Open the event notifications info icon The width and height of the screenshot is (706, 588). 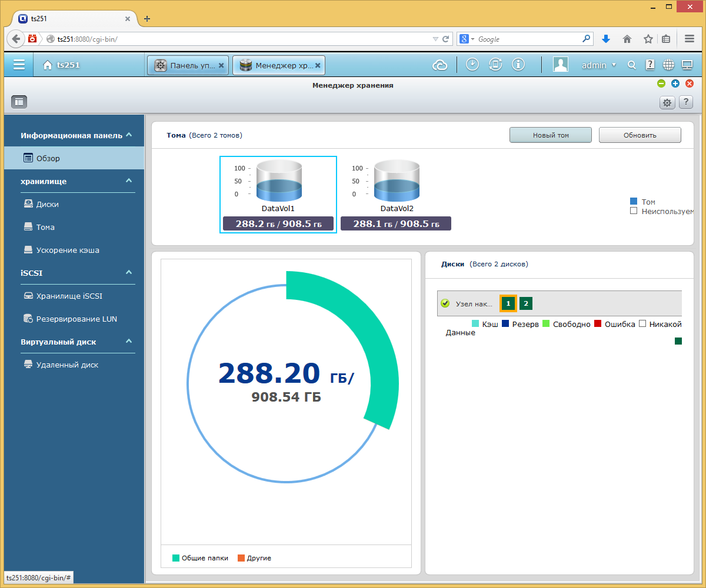pos(518,65)
